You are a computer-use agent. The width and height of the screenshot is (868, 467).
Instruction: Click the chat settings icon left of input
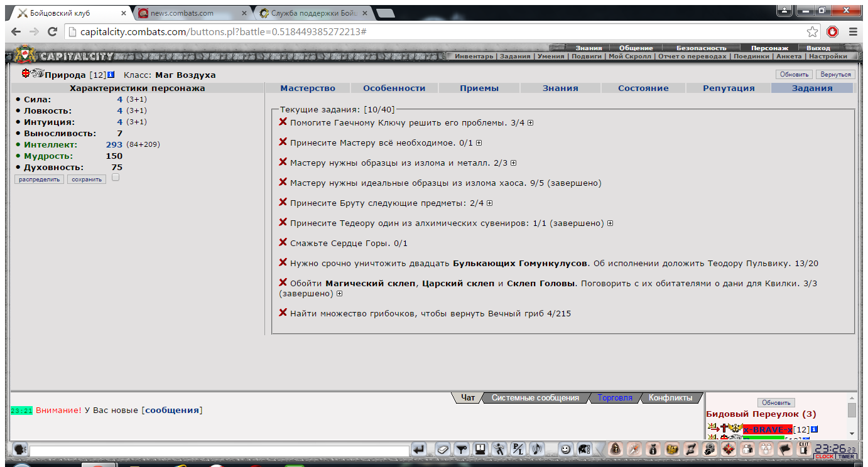click(20, 450)
